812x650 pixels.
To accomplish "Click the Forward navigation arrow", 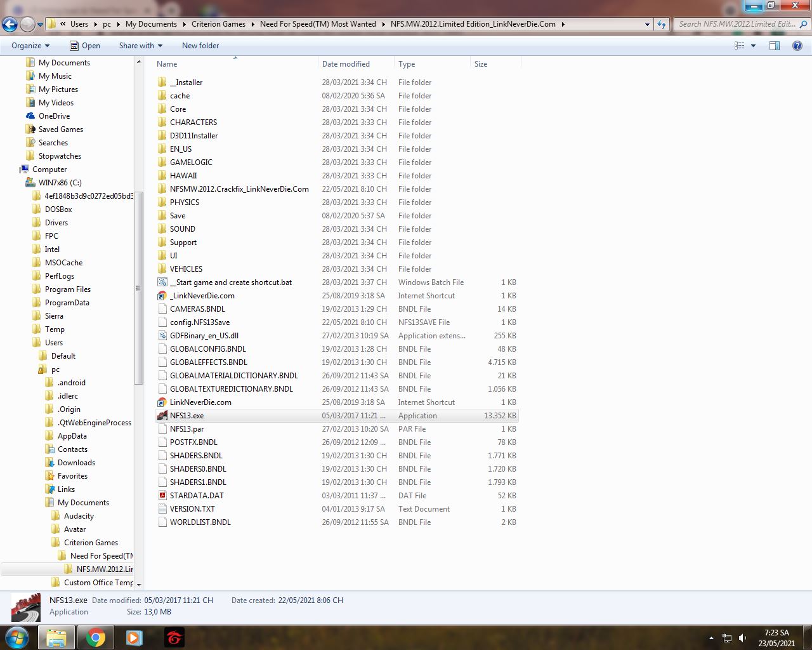I will coord(27,24).
